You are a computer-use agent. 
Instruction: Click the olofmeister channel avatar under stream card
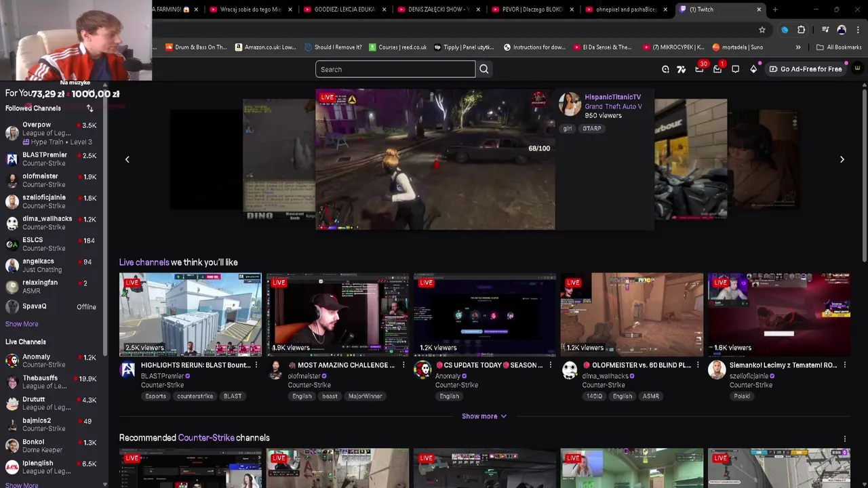[x=275, y=370]
